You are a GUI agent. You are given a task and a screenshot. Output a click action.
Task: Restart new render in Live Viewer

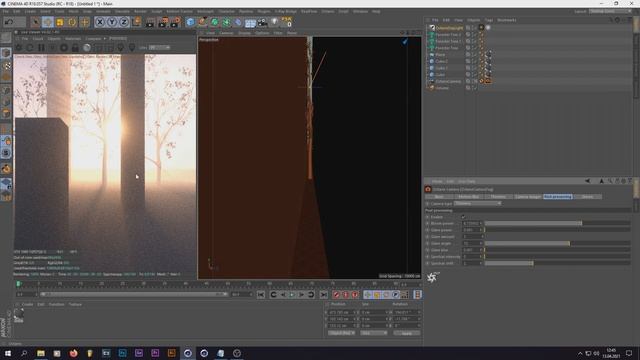(30, 48)
